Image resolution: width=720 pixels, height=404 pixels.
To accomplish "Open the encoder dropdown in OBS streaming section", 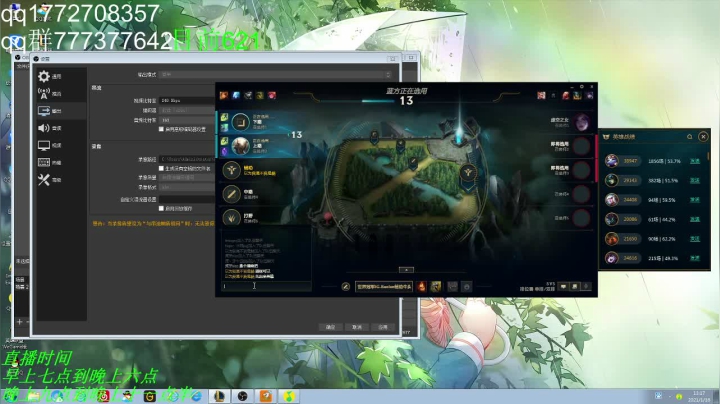I will click(x=187, y=110).
